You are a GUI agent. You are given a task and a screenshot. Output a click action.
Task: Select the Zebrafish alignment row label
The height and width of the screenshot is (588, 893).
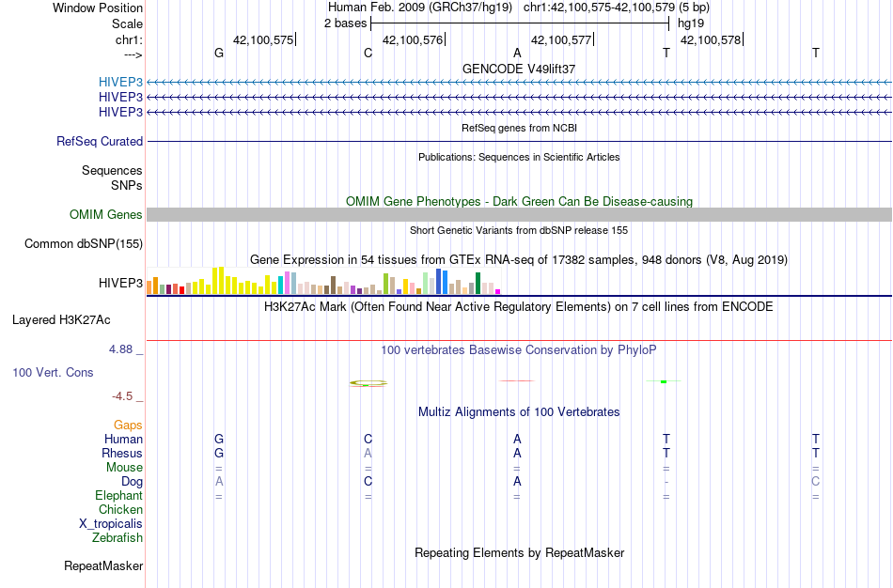pyautogui.click(x=117, y=537)
